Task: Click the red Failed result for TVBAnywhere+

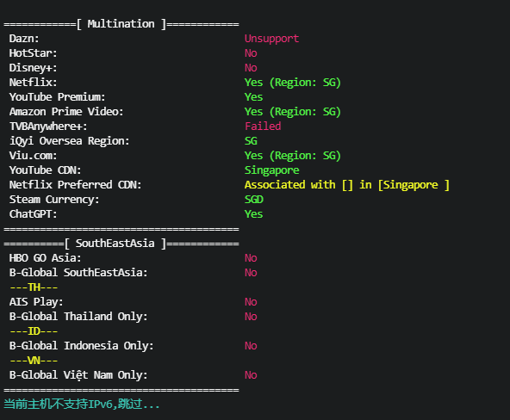Action: coord(263,127)
